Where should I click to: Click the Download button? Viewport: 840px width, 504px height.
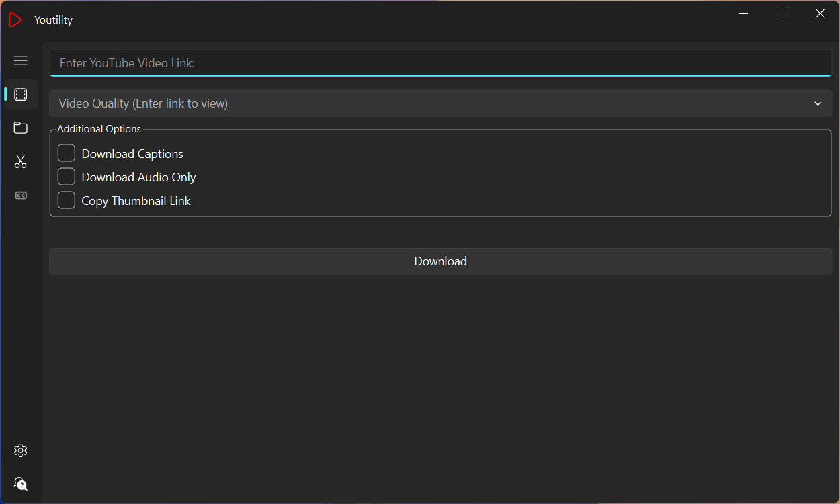coord(441,261)
